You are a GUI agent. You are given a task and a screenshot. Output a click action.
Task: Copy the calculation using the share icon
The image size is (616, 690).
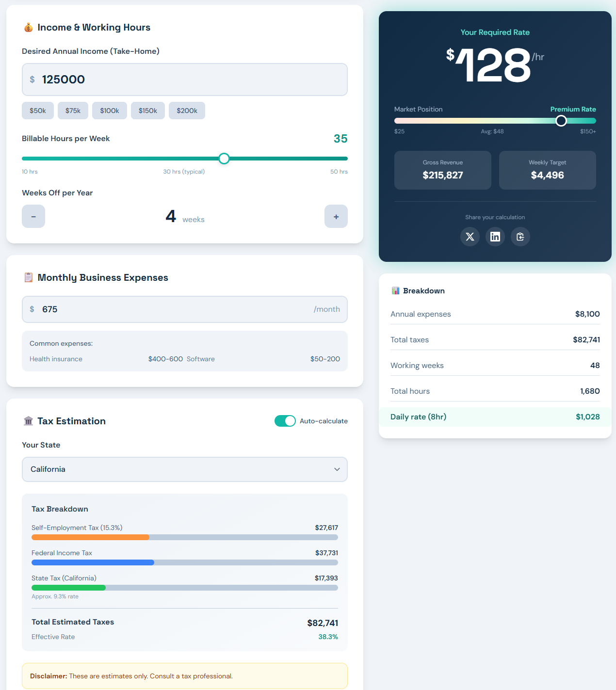point(520,237)
